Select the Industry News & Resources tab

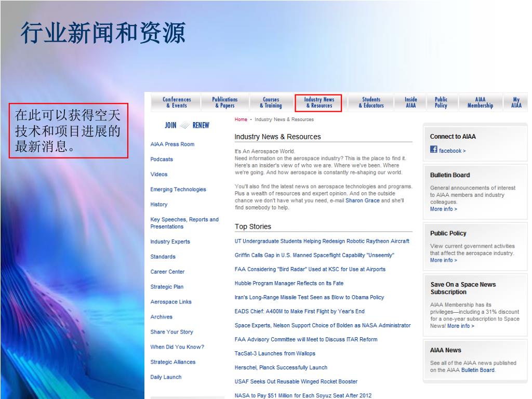point(318,102)
